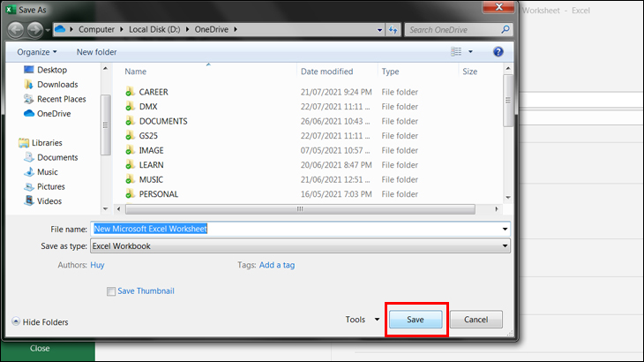This screenshot has width=644, height=362.
Task: Click the IMAGE folder icon
Action: [130, 150]
